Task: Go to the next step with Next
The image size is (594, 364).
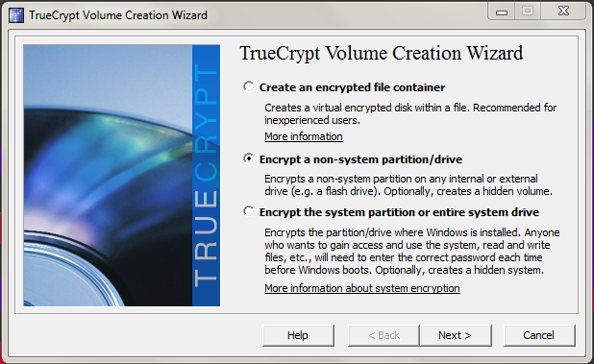Action: (456, 335)
